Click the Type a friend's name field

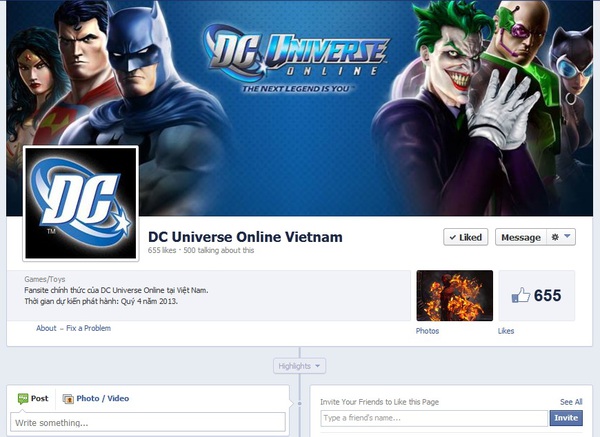[434, 418]
